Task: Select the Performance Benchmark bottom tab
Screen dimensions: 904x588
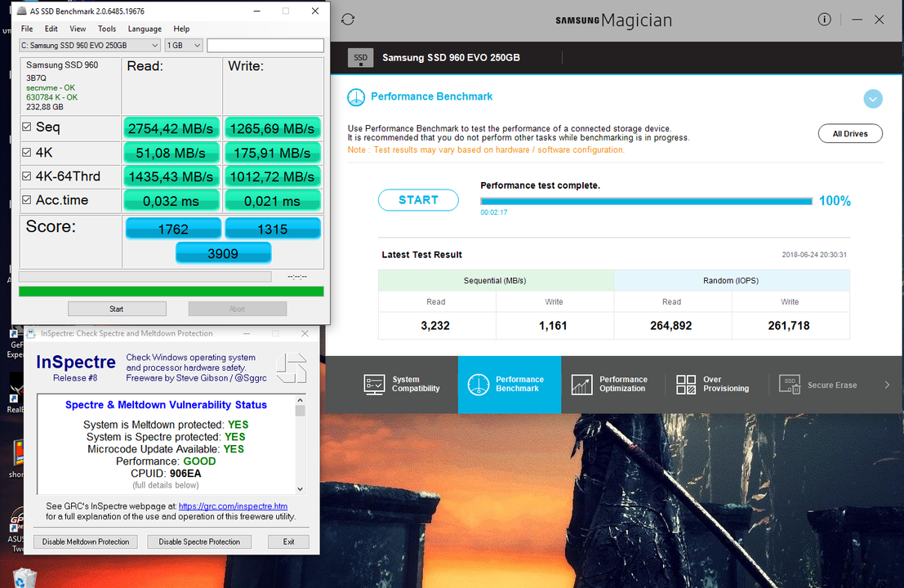Action: 509,385
